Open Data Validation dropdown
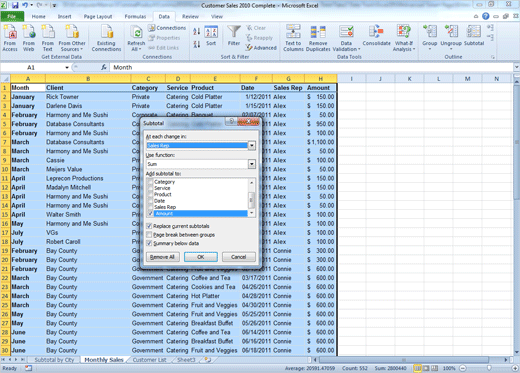The height and width of the screenshot is (373, 520). pyautogui.click(x=346, y=38)
